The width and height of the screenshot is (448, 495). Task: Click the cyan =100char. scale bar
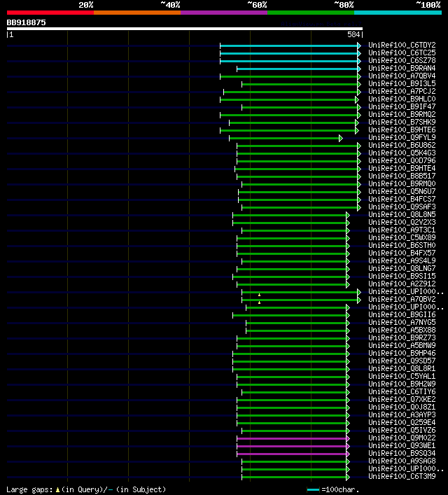(313, 489)
